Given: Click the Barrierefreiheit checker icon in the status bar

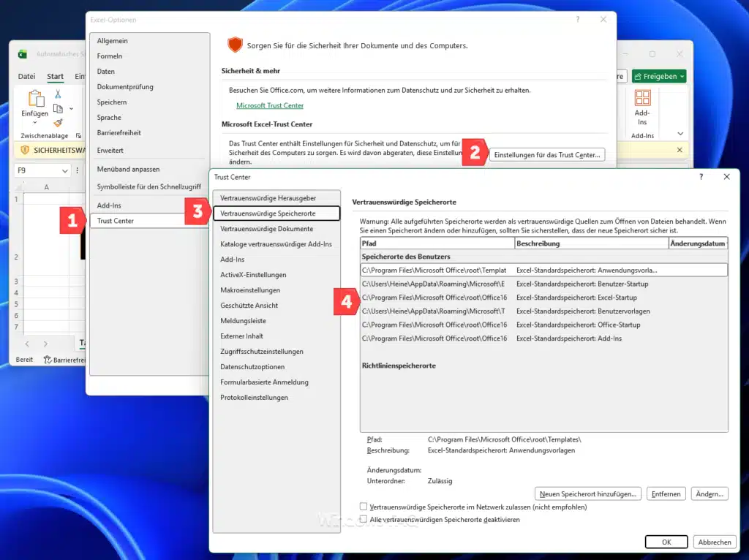Looking at the screenshot, I should pyautogui.click(x=48, y=359).
